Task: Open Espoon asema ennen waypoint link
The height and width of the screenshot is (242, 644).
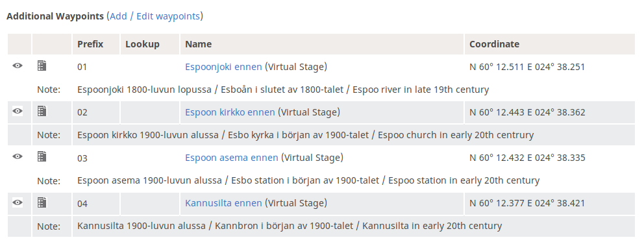Action: coord(232,158)
